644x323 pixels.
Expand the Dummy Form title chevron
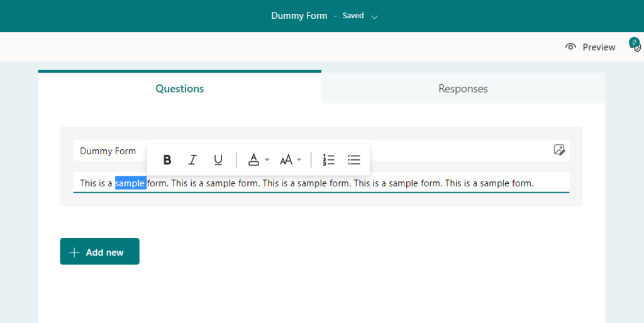[x=374, y=17]
